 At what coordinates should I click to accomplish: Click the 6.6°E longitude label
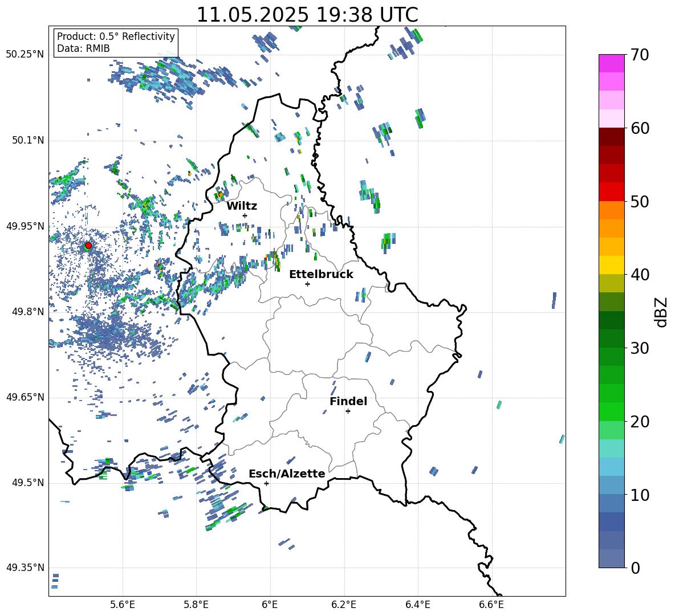click(x=491, y=605)
